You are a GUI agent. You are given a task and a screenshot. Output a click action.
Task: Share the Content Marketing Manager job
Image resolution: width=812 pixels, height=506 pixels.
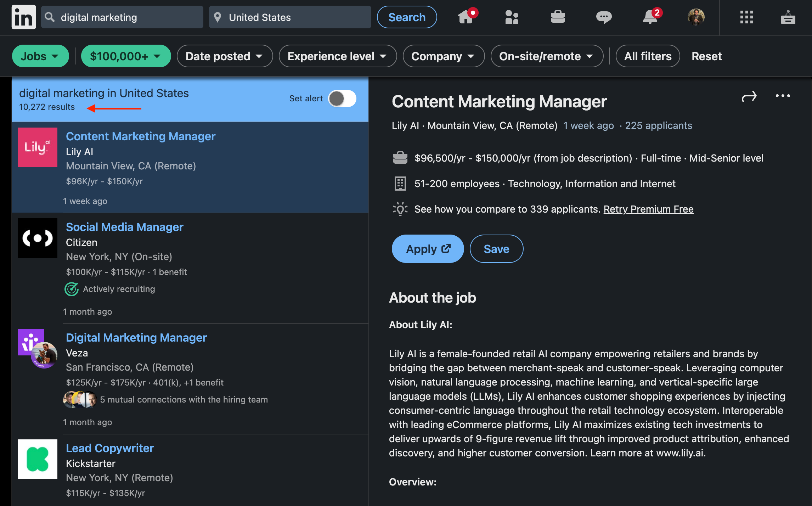point(749,96)
